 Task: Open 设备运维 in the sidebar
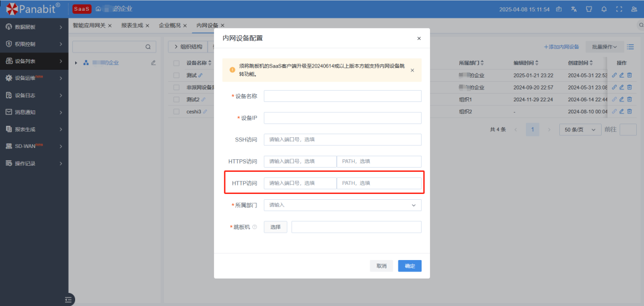coord(34,78)
